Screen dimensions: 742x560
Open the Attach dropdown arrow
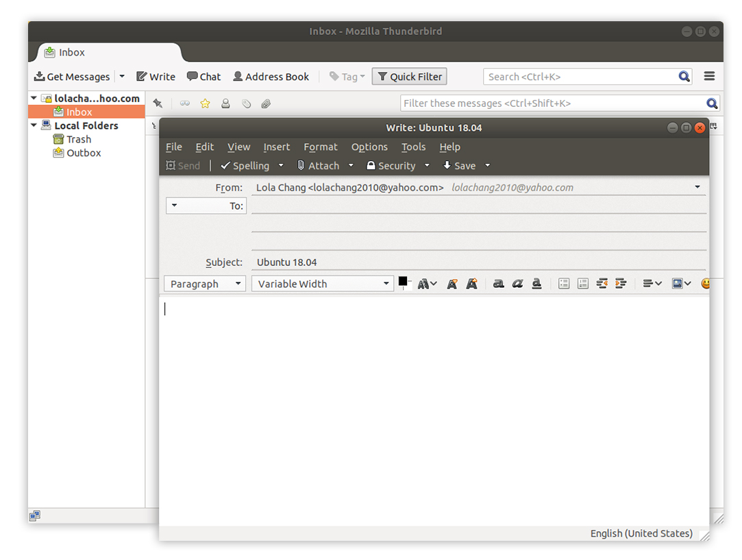[x=351, y=165]
